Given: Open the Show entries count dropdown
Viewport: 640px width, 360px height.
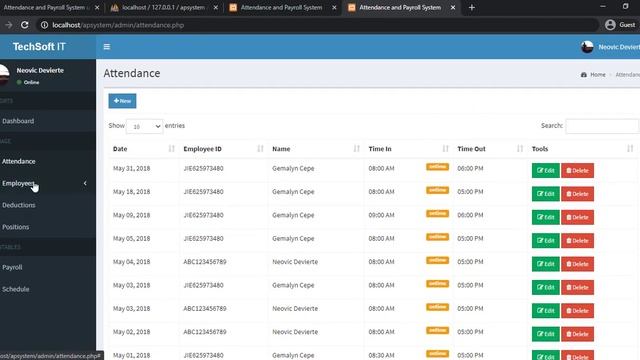Looking at the screenshot, I should point(144,127).
